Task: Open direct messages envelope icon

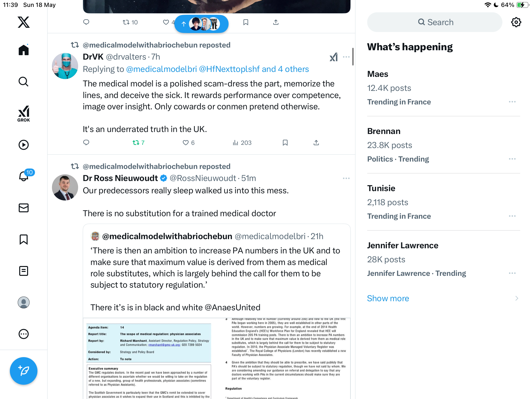Action: tap(24, 208)
